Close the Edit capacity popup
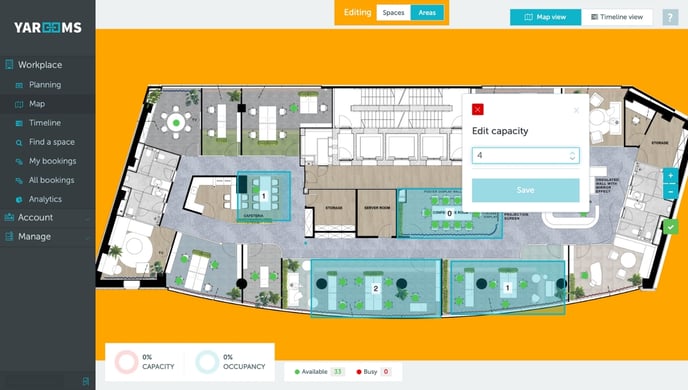688x390 pixels. [576, 111]
